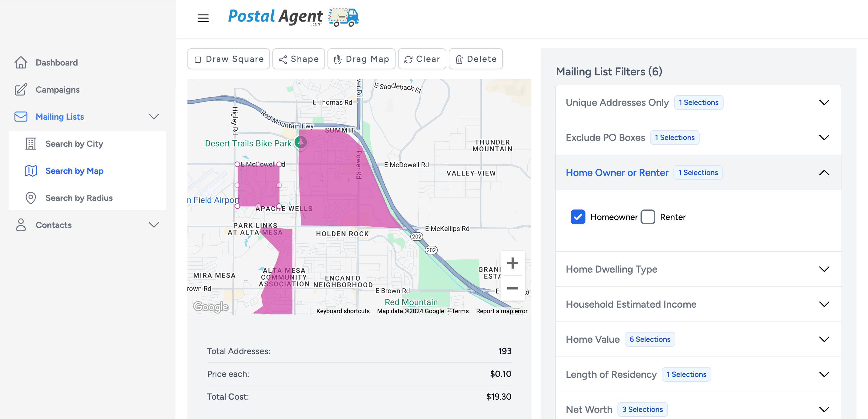Go to Mailing Lists section
The width and height of the screenshot is (868, 419).
(60, 117)
